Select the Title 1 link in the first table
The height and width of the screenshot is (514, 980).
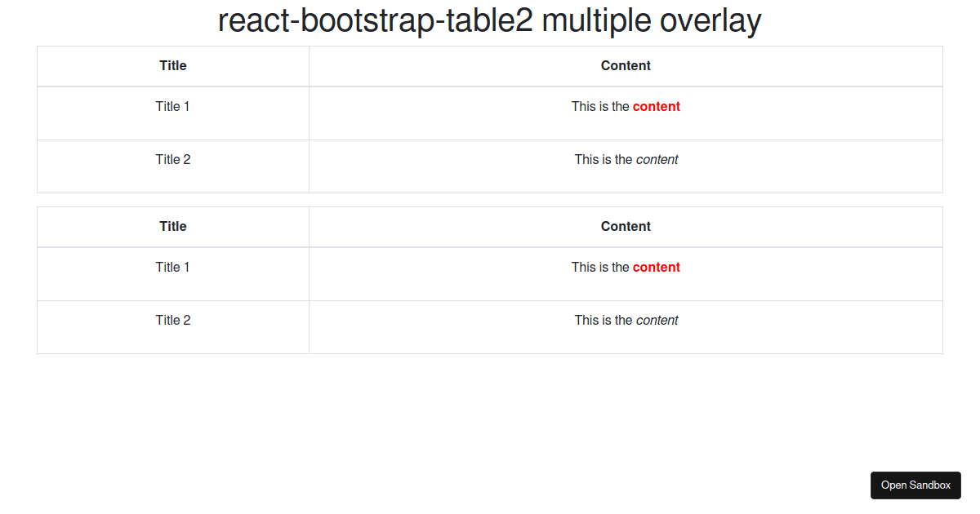click(172, 106)
